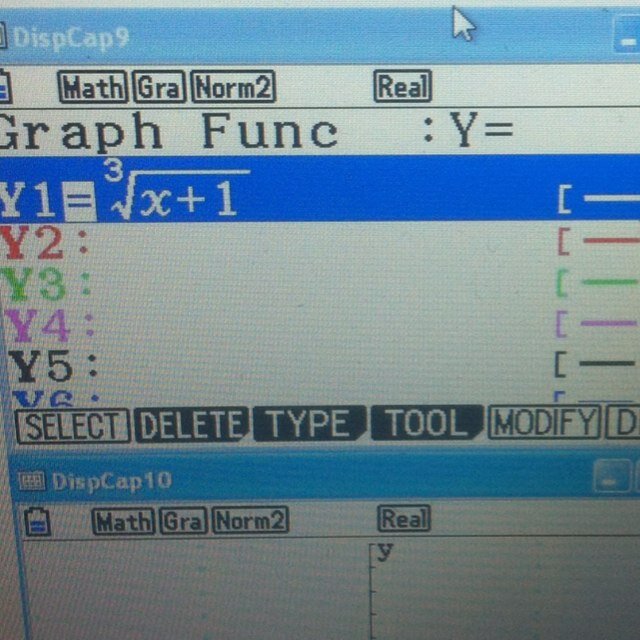Open the TOOL function menu
Viewport: 640px width, 640px height.
[427, 422]
